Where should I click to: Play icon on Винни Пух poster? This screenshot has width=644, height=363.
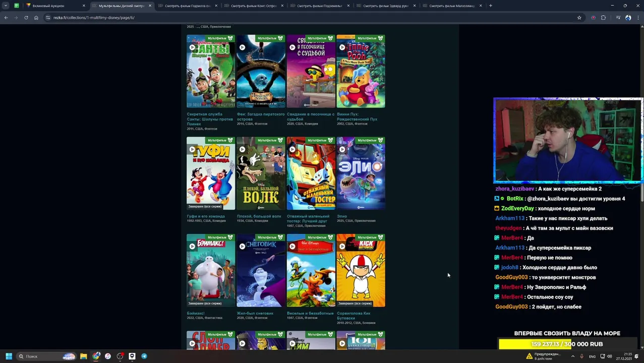pyautogui.click(x=342, y=47)
